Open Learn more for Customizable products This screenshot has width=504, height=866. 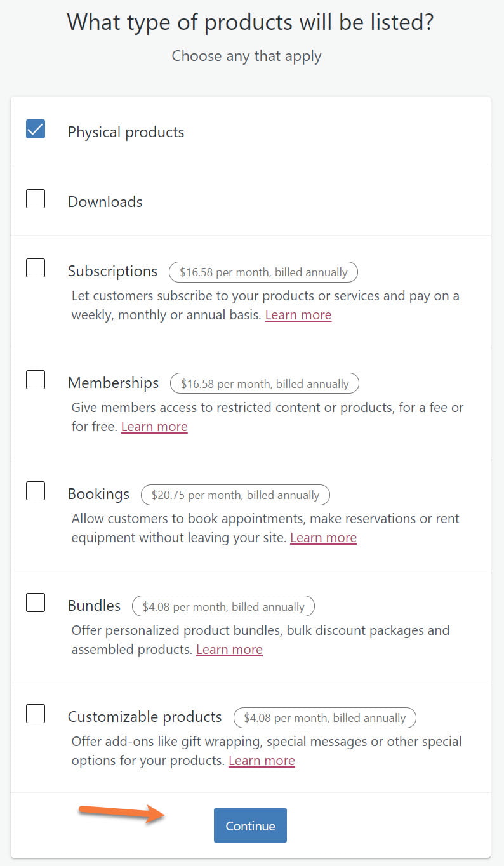[x=262, y=760]
